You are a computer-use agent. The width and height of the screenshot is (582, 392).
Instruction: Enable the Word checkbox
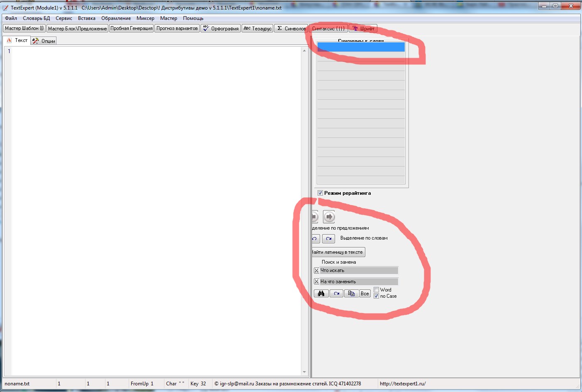[376, 290]
